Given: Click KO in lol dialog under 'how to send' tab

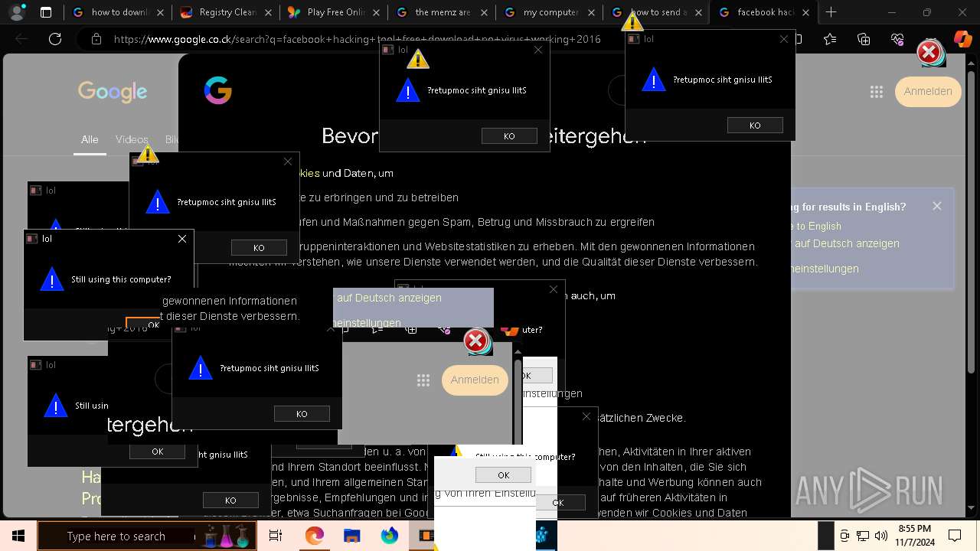Looking at the screenshot, I should (755, 126).
